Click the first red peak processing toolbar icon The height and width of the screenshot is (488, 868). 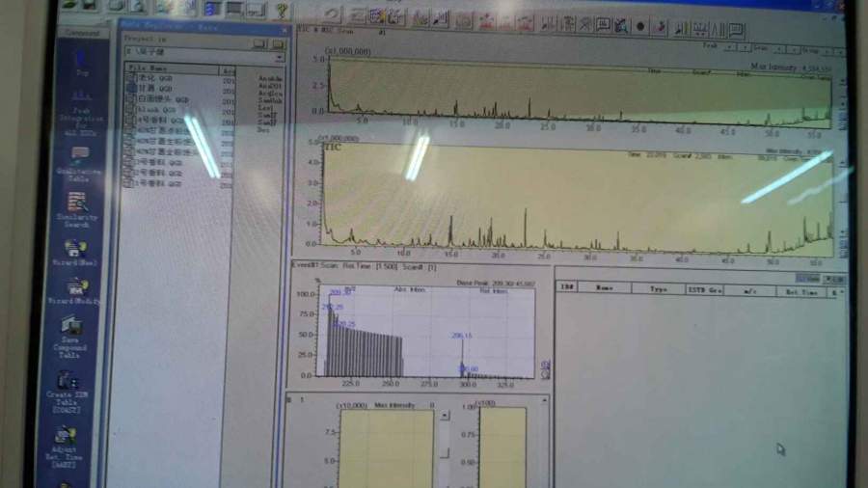[487, 21]
